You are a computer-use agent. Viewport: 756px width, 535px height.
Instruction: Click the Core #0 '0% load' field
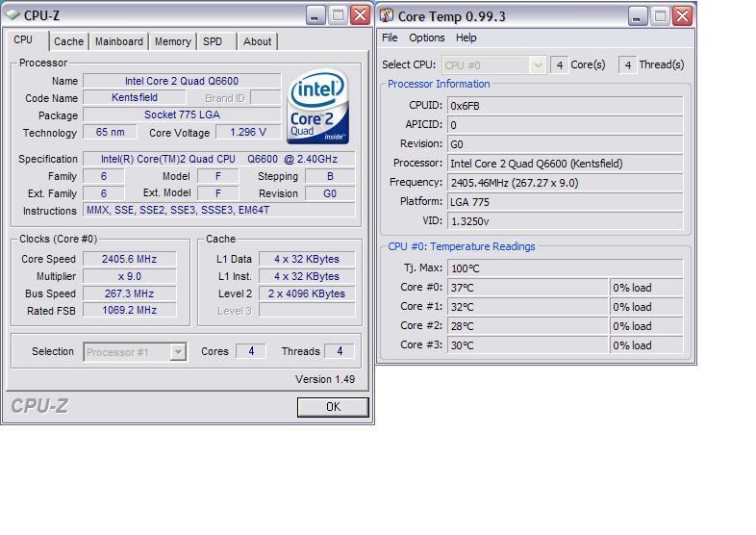(646, 288)
